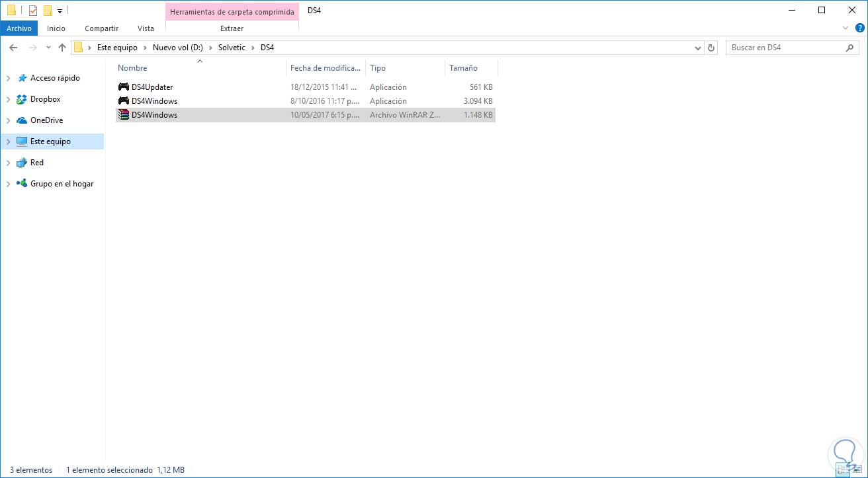Viewport: 868px width, 478px height.
Task: Open the Extraer ribbon tab
Action: click(x=232, y=28)
